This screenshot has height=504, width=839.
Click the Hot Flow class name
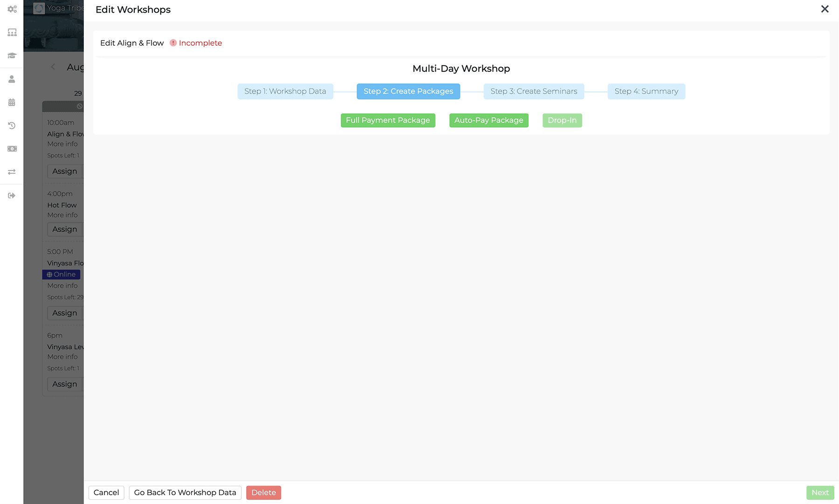62,205
